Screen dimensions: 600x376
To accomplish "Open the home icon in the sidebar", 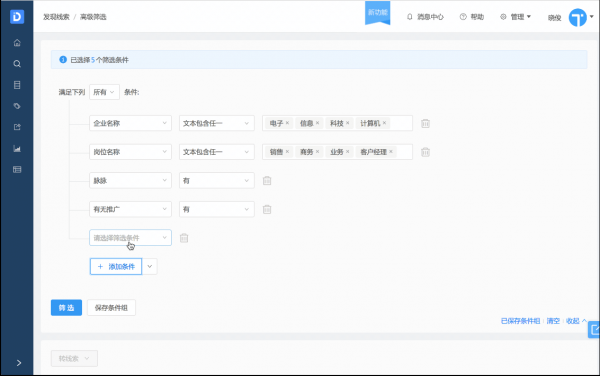I will pos(17,43).
